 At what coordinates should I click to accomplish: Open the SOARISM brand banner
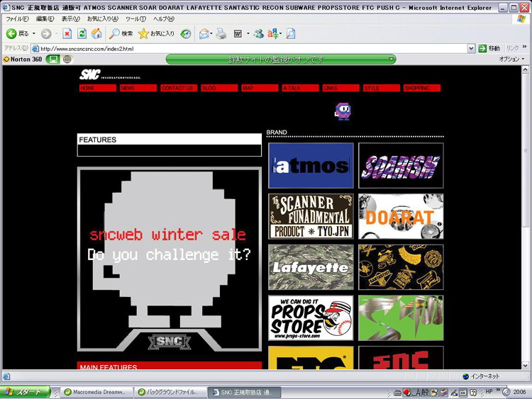tap(401, 165)
